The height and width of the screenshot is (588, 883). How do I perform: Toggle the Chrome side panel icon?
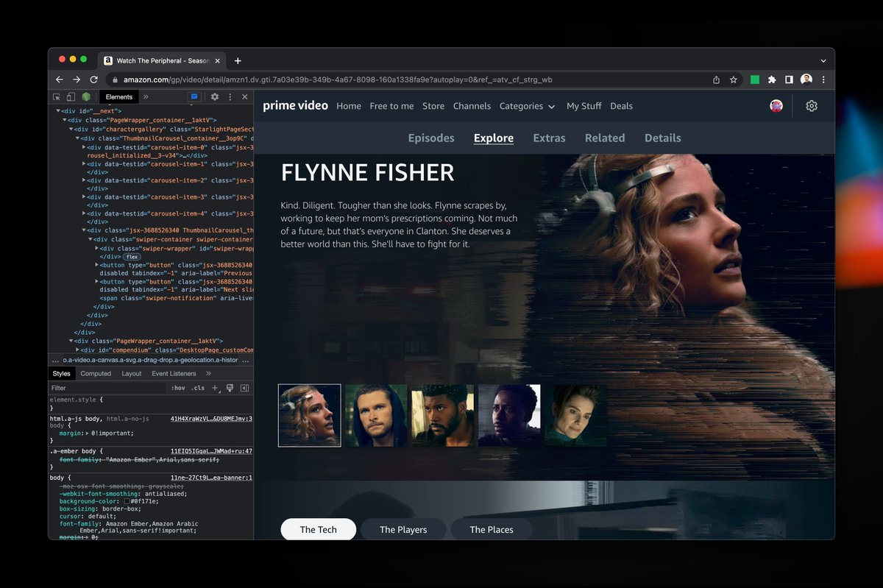click(x=789, y=79)
